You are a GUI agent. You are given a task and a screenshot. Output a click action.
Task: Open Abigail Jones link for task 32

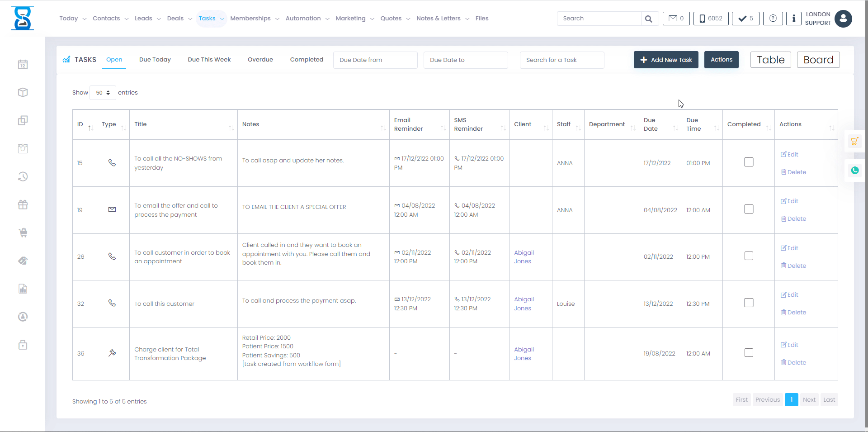(x=524, y=304)
